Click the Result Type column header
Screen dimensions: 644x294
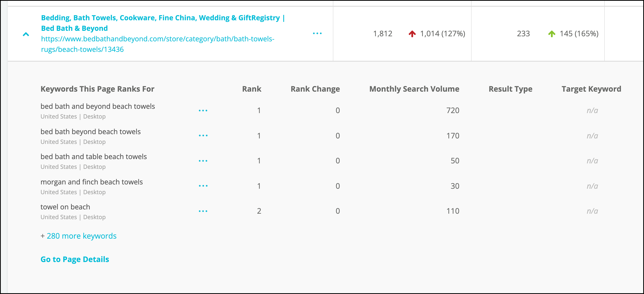point(510,89)
